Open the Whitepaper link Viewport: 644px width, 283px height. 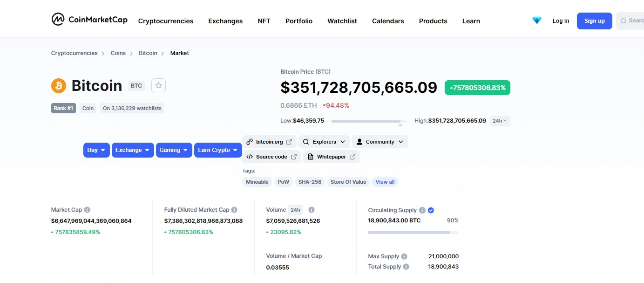coord(332,157)
